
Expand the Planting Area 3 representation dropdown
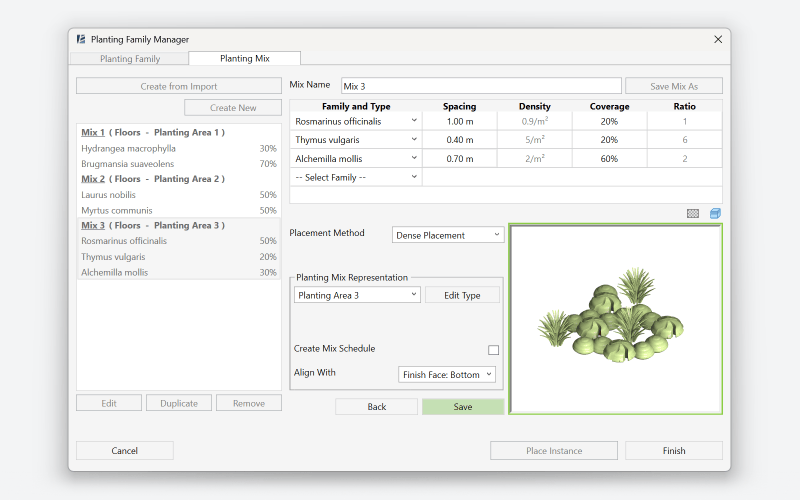coord(357,295)
